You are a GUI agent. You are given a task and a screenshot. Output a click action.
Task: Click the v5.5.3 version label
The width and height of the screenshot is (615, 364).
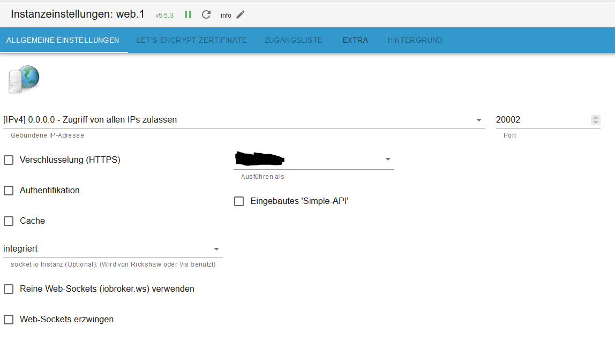click(164, 16)
